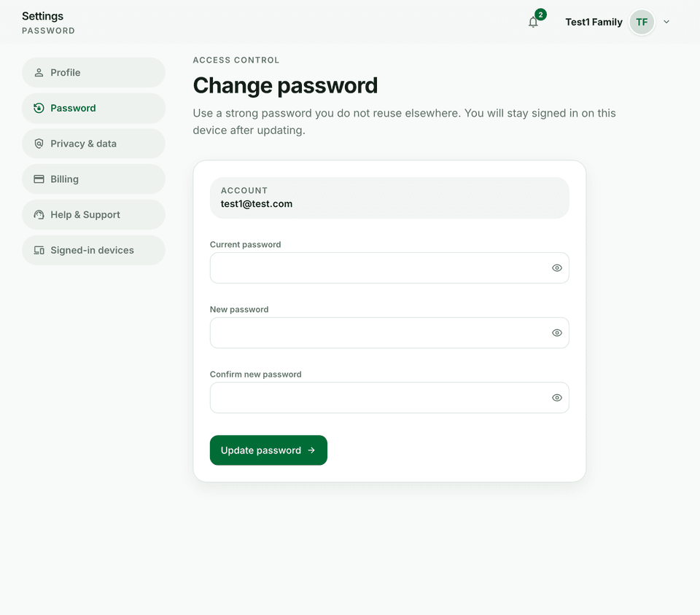This screenshot has height=615, width=700.
Task: Click the Signed-in devices icon
Action: (x=39, y=250)
